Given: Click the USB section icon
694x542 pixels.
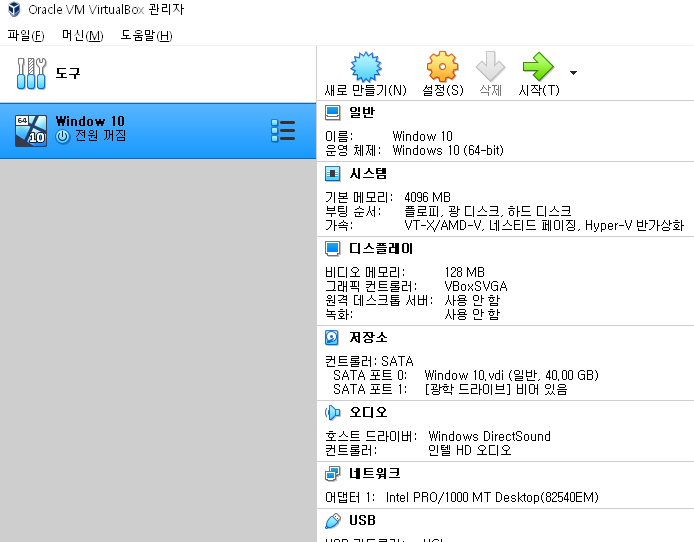Looking at the screenshot, I should click(x=332, y=521).
